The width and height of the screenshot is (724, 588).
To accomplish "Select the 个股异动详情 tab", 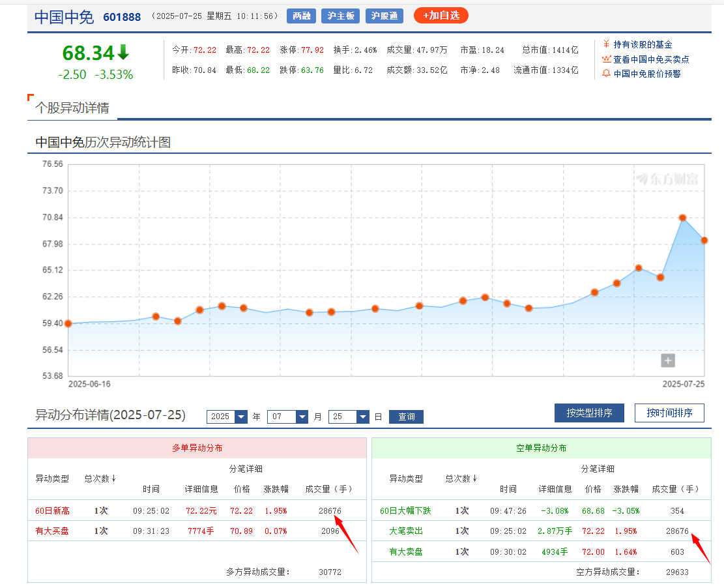I will (x=72, y=108).
